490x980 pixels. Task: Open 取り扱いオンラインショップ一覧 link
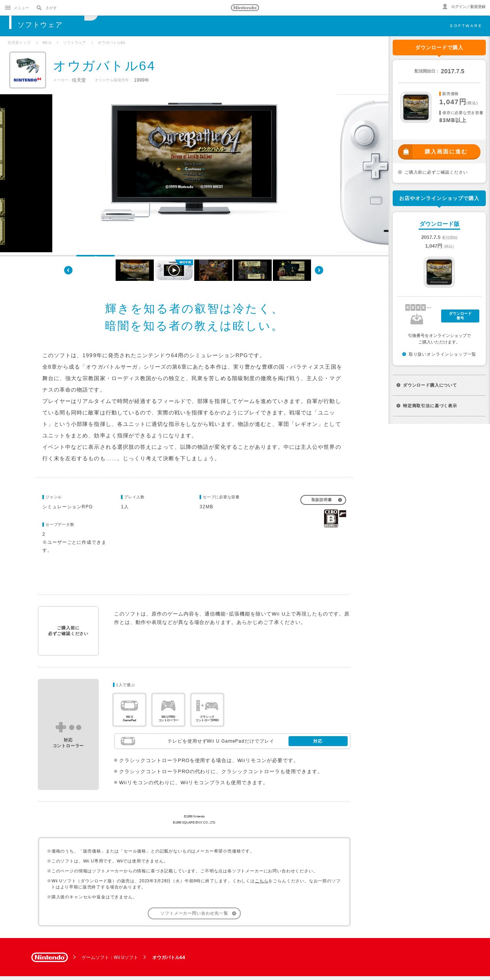(439, 354)
